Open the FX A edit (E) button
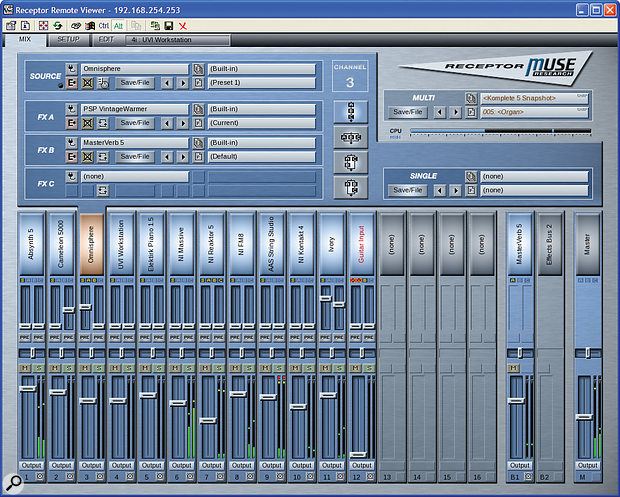 tap(72, 123)
